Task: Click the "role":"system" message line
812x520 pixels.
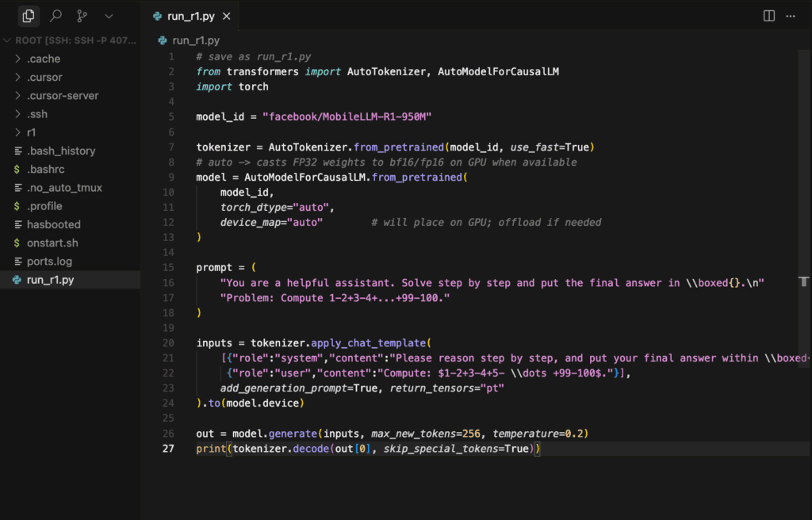Action: coord(515,357)
